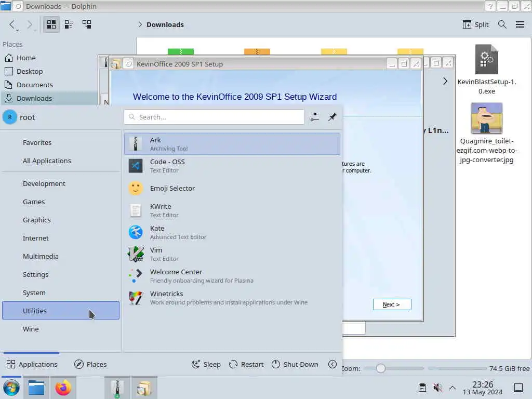Select the Wine category
This screenshot has height=399, width=532.
pos(61,329)
